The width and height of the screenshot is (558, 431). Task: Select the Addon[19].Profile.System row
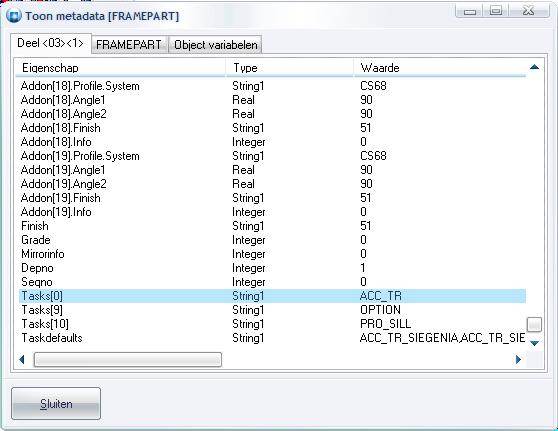(272, 156)
